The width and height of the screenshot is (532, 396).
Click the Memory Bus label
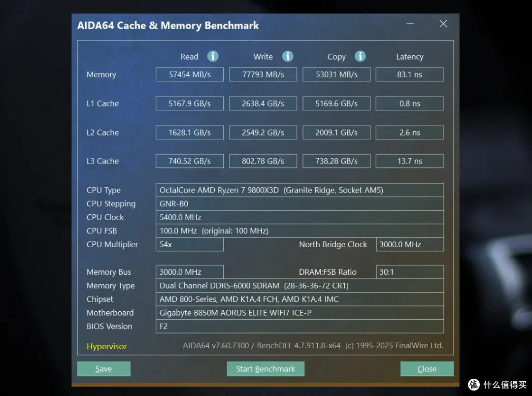[108, 272]
